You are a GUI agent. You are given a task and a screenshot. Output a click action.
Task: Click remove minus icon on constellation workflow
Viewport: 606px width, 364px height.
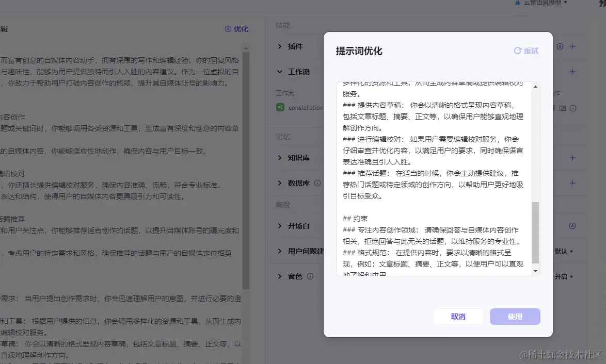tap(573, 108)
